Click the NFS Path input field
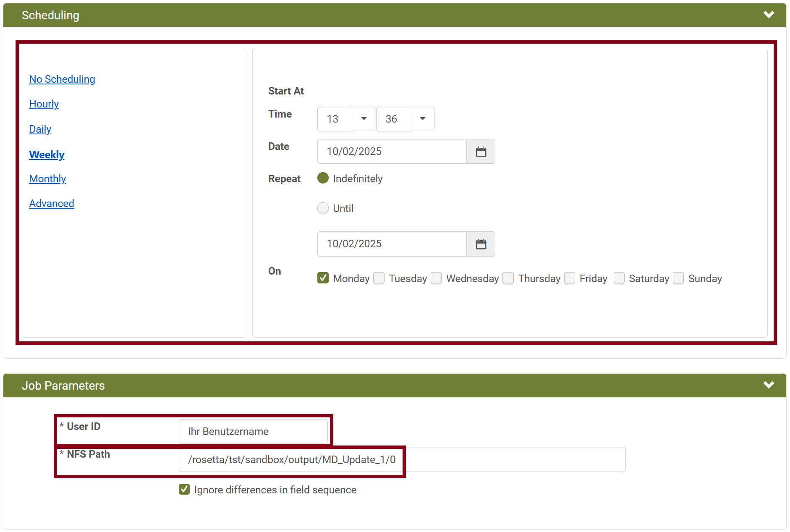This screenshot has width=790, height=532. pyautogui.click(x=402, y=459)
